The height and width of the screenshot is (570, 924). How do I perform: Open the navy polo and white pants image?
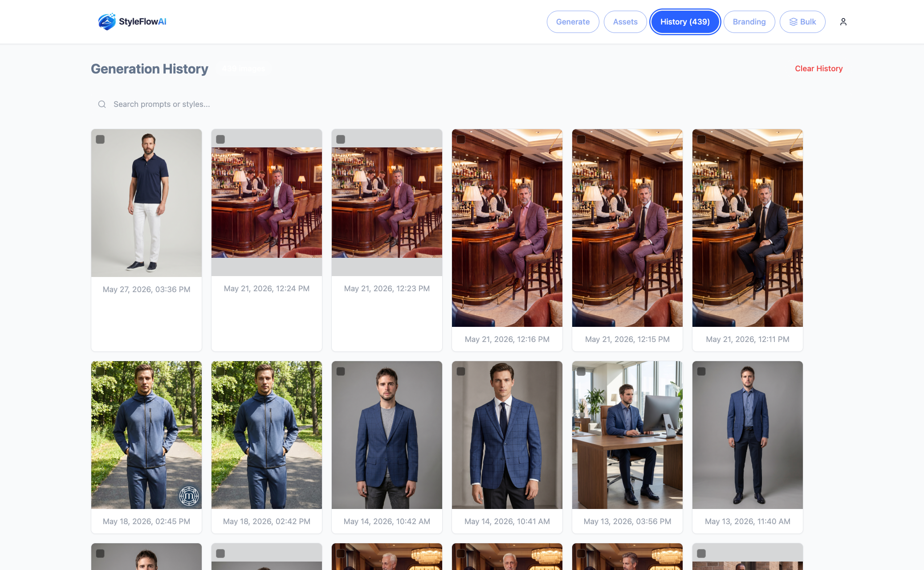pos(147,203)
